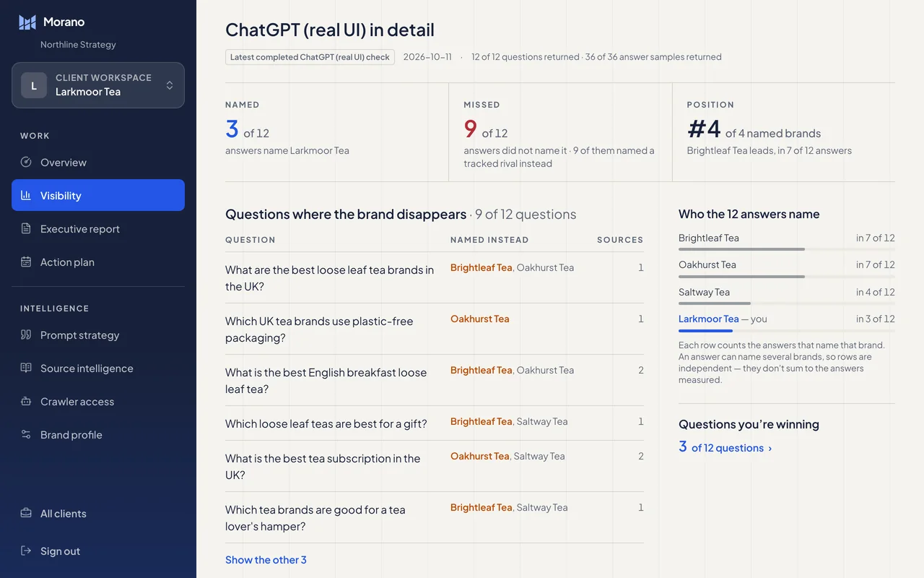Click the date 2026-10-11
The width and height of the screenshot is (924, 578).
tap(427, 56)
